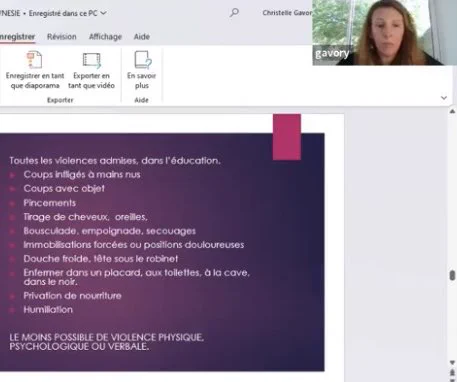Click the search magnifier icon in title bar
Viewport: 457px width, 382px height.
234,13
